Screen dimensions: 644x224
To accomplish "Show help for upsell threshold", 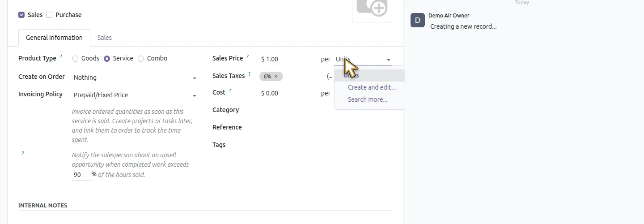I will pyautogui.click(x=23, y=153).
